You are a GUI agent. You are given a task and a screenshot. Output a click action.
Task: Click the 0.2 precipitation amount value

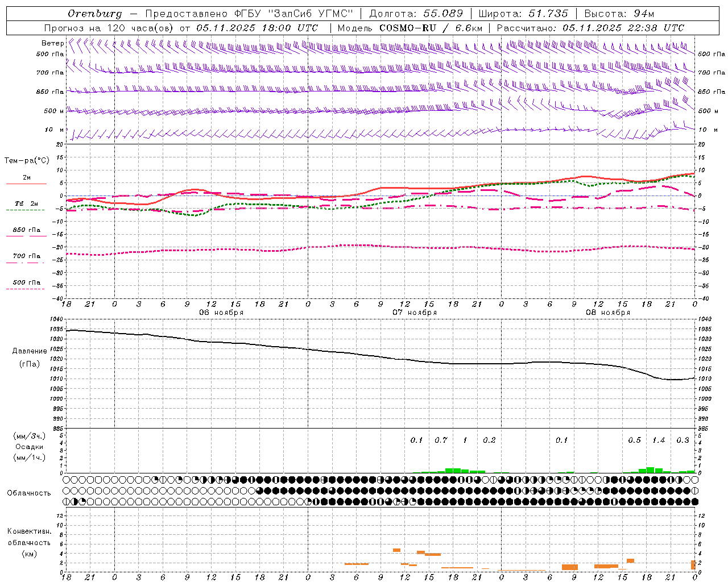coord(489,440)
